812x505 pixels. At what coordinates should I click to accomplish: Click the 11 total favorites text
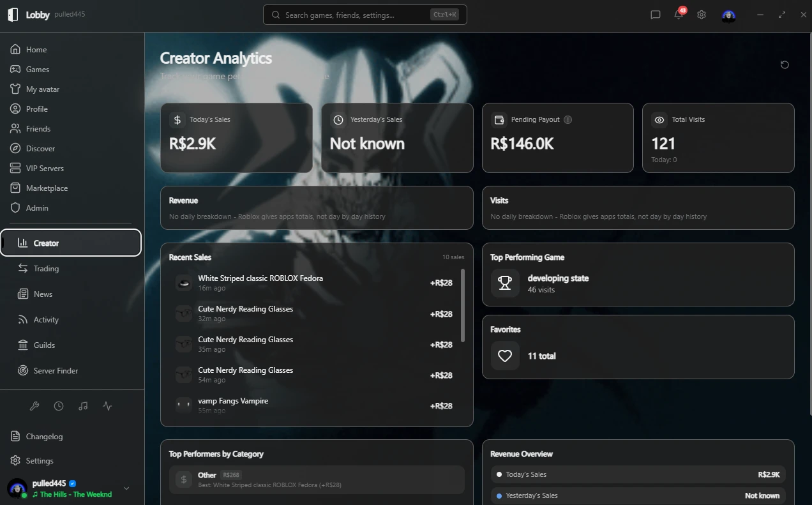tap(541, 356)
